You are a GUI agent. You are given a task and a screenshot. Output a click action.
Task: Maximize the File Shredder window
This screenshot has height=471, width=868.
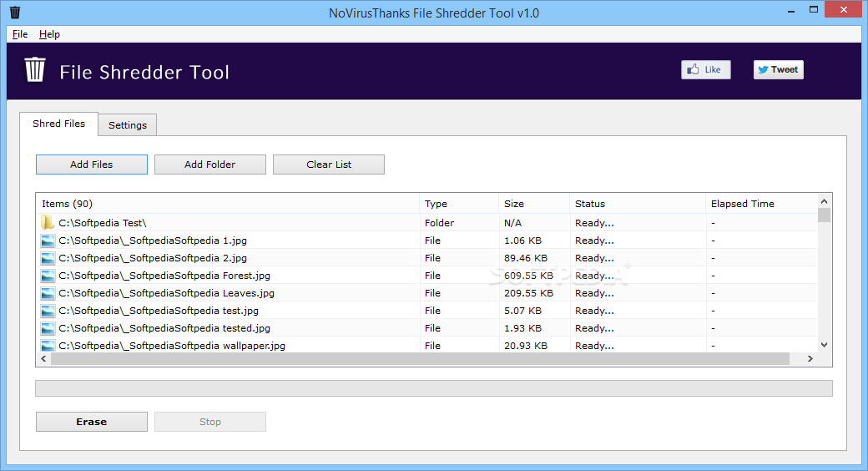(x=813, y=9)
